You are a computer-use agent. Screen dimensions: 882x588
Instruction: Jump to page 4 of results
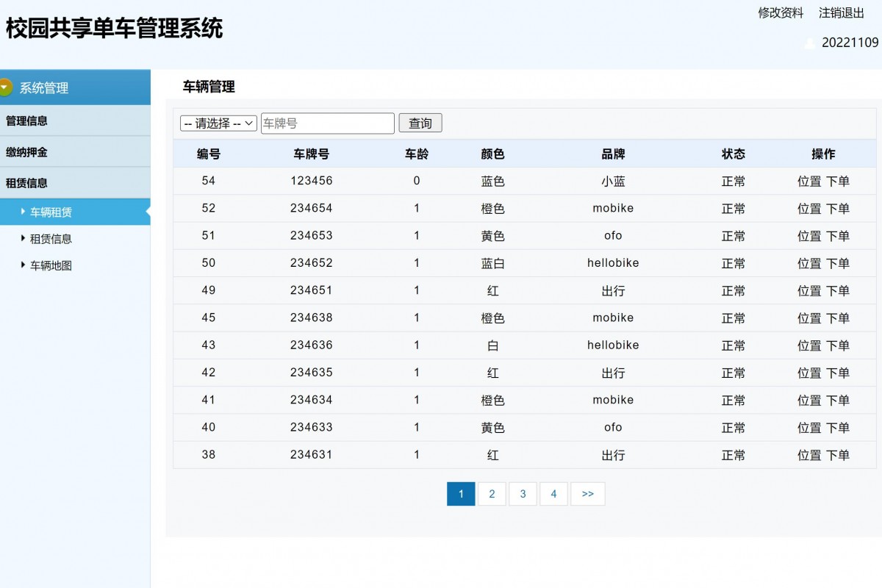click(553, 494)
